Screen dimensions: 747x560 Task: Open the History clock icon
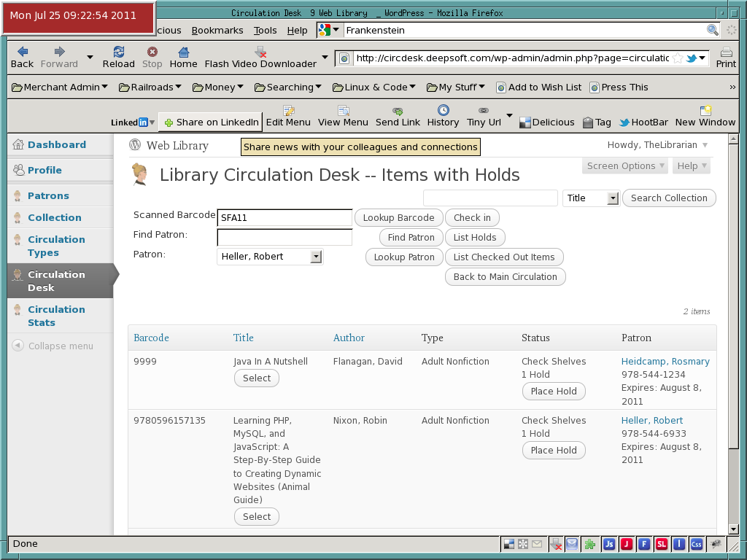pyautogui.click(x=443, y=111)
